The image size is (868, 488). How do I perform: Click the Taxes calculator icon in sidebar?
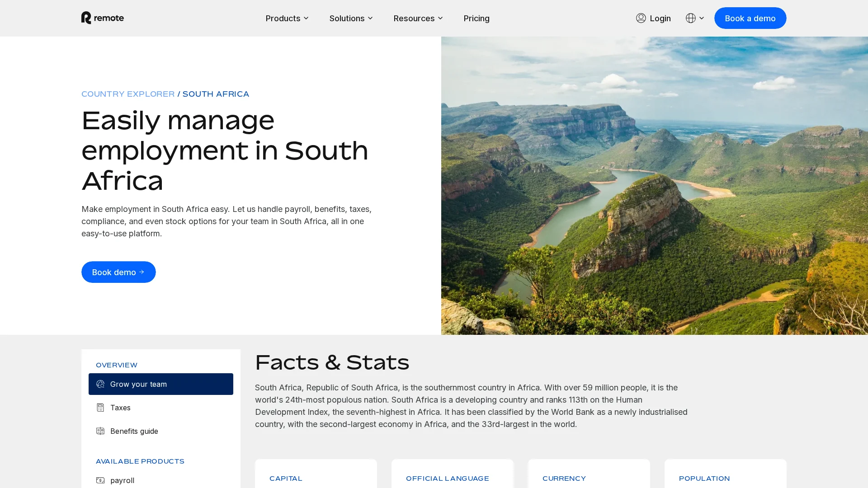100,408
